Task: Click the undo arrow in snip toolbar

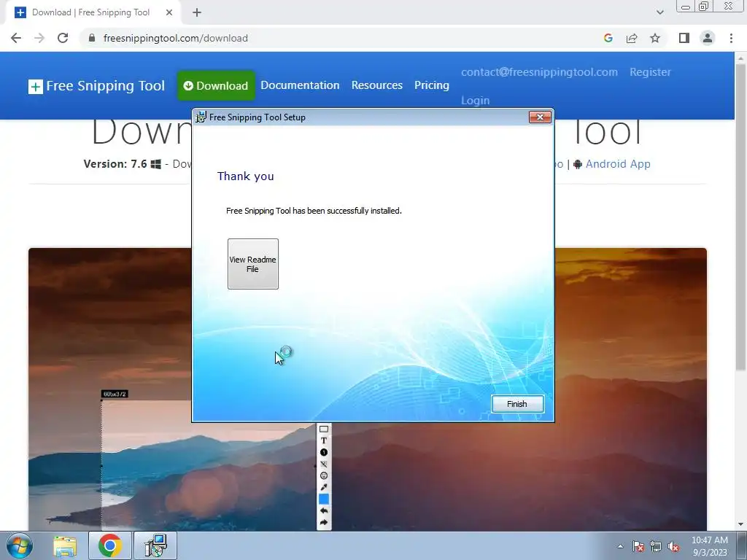Action: pos(324,511)
